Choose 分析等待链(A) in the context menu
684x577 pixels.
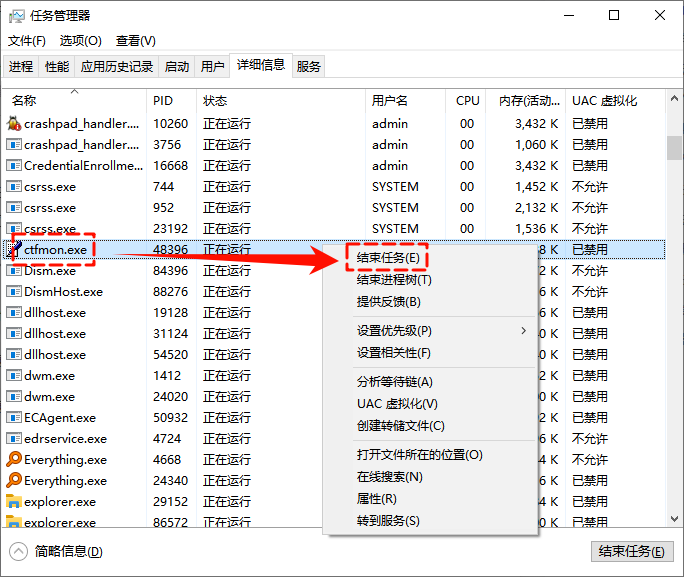click(394, 382)
